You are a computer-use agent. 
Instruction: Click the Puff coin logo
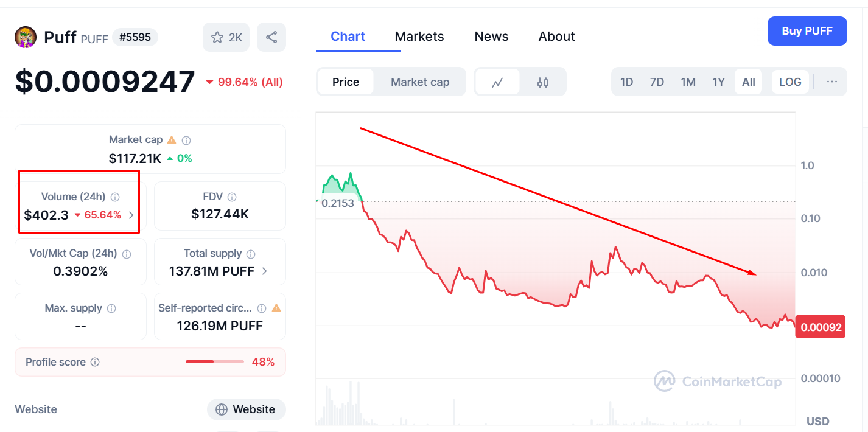(26, 38)
